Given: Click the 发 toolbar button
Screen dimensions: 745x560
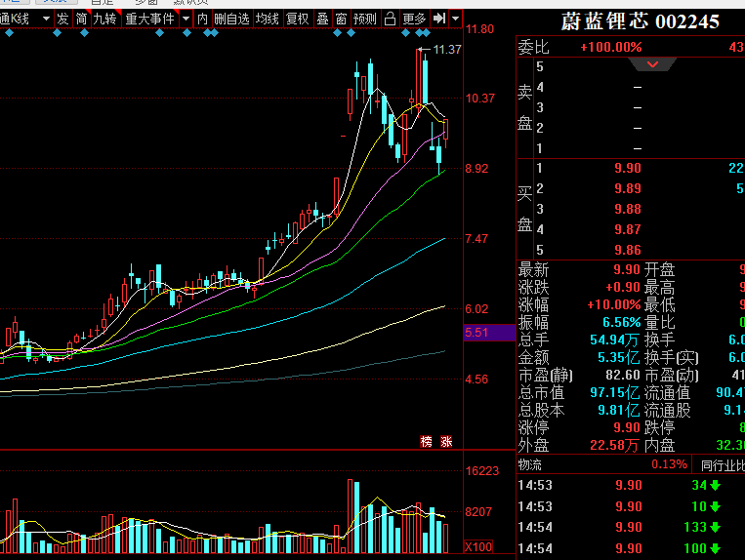Looking at the screenshot, I should pyautogui.click(x=62, y=19).
